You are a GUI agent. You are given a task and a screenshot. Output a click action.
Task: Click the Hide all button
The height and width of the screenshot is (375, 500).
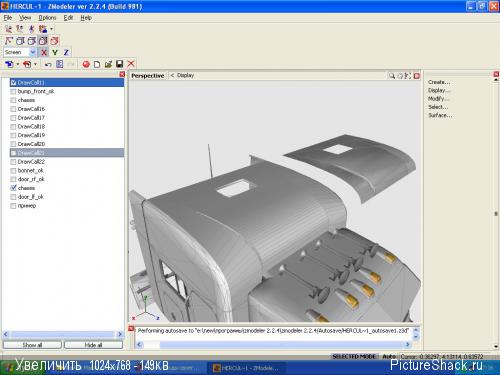(93, 345)
